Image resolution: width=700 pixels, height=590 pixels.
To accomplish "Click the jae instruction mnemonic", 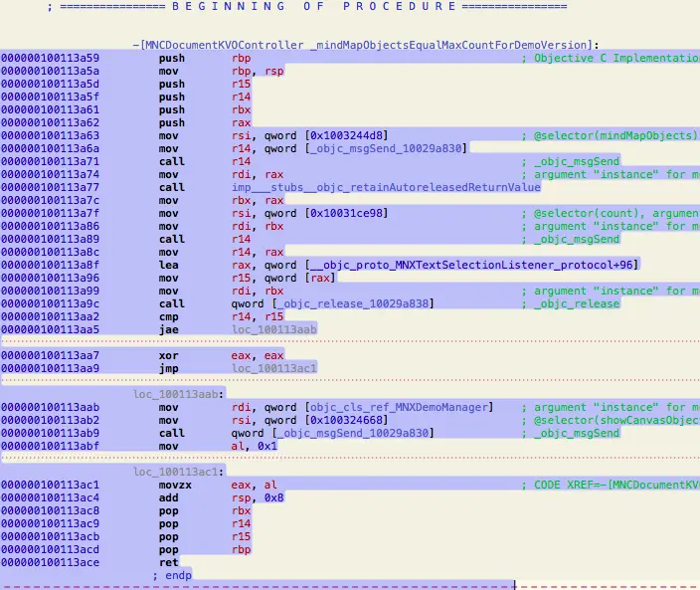I will (169, 330).
